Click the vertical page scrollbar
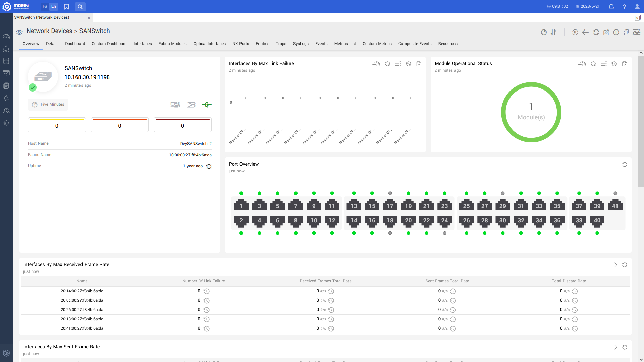 [641, 121]
